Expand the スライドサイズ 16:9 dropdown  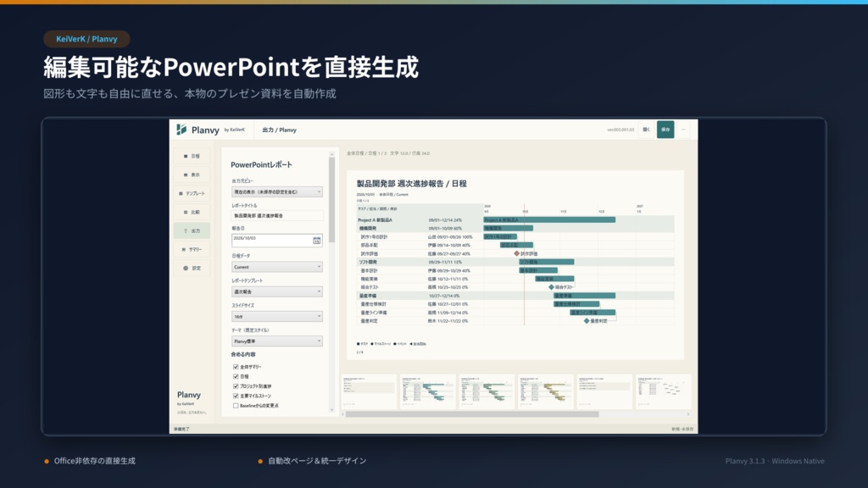pyautogui.click(x=277, y=317)
